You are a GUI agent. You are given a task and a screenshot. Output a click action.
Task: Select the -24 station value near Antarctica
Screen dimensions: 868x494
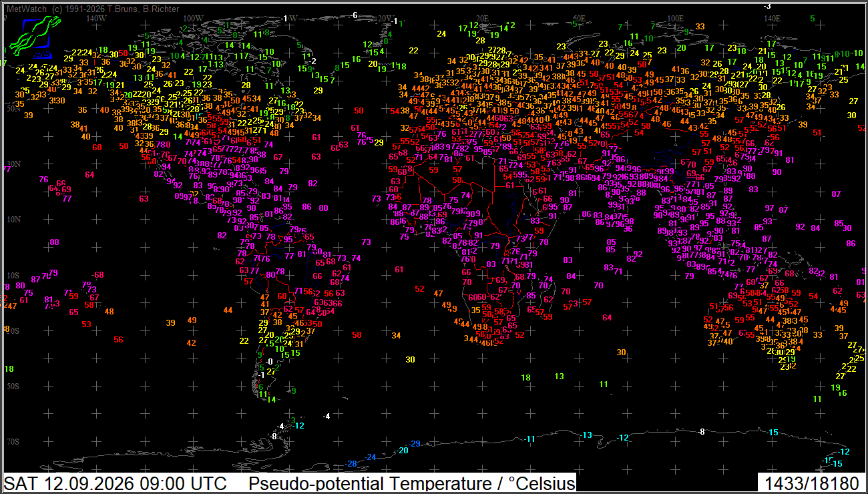click(x=371, y=457)
